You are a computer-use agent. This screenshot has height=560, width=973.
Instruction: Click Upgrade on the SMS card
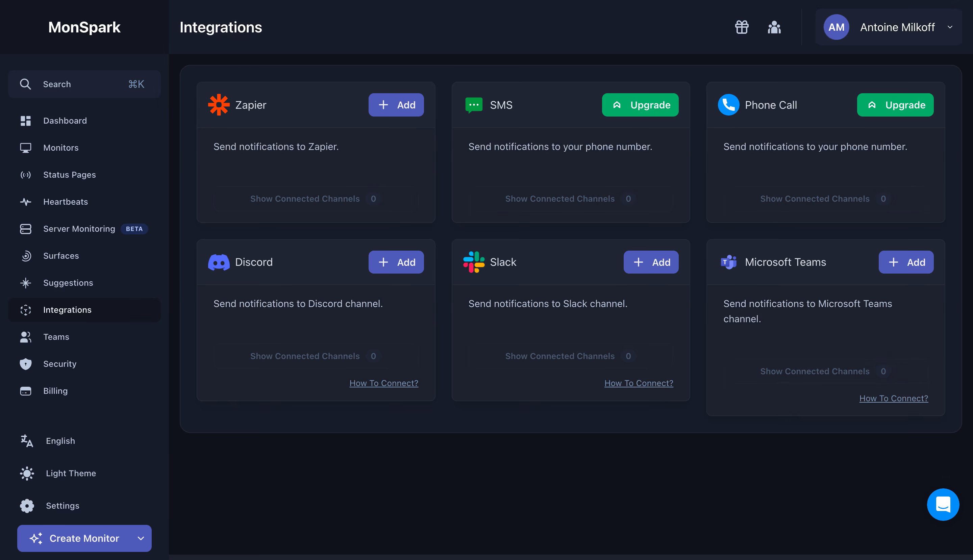click(640, 105)
